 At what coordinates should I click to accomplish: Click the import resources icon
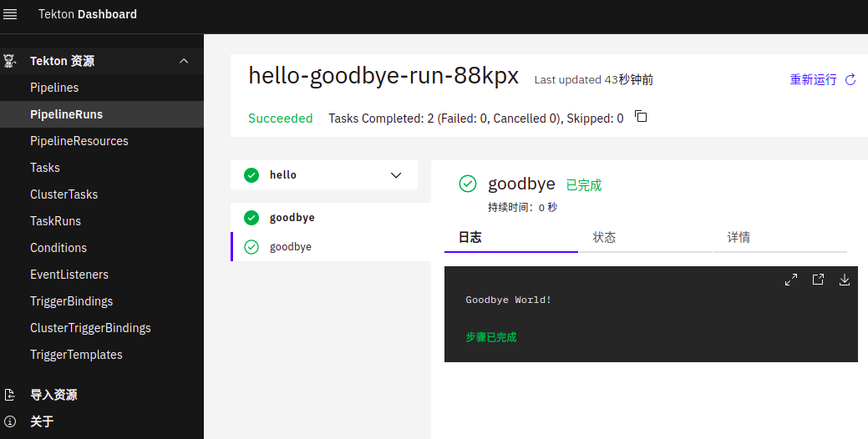tap(10, 395)
